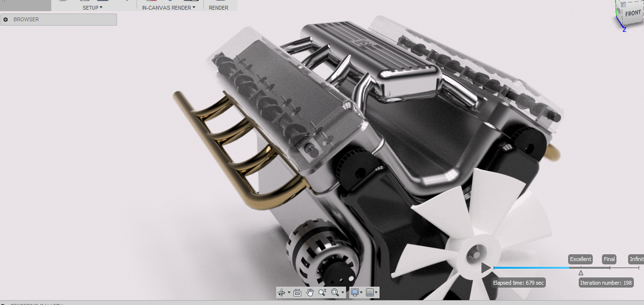
Task: Open the SETUP dropdown menu
Action: pyautogui.click(x=92, y=8)
